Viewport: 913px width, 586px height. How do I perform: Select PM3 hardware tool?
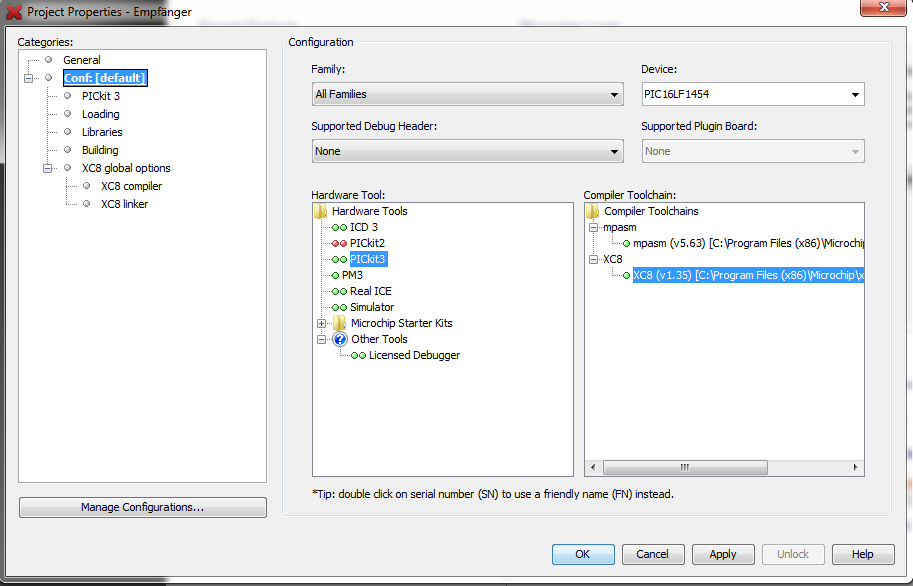point(352,275)
